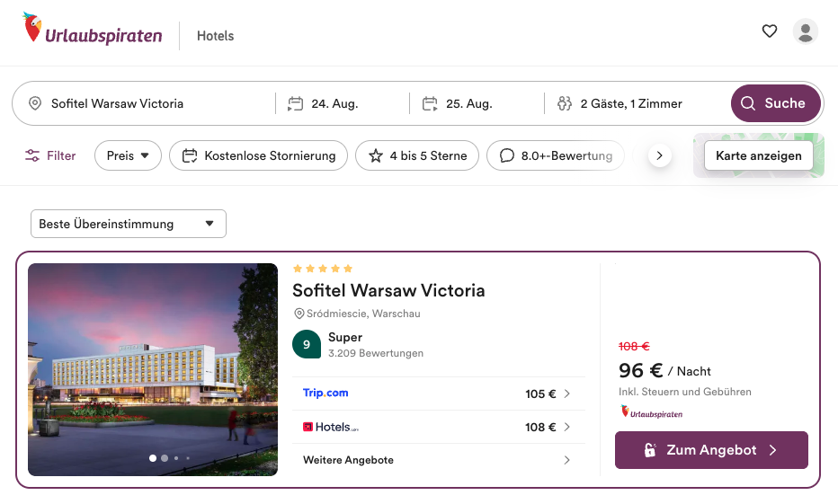
Task: Click the magnifier icon in Suche button
Action: [748, 103]
